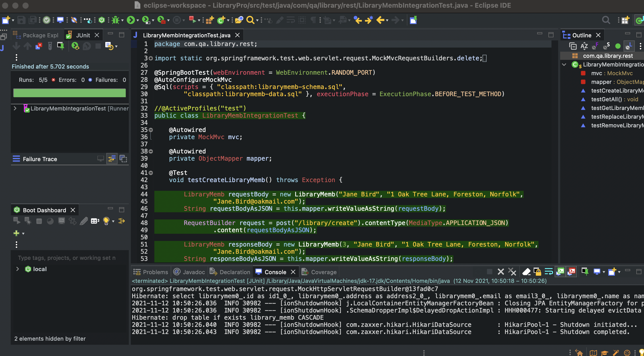Screen dimensions: 644x356
Task: Click the Next Edit Location arrow icon
Action: (x=369, y=20)
